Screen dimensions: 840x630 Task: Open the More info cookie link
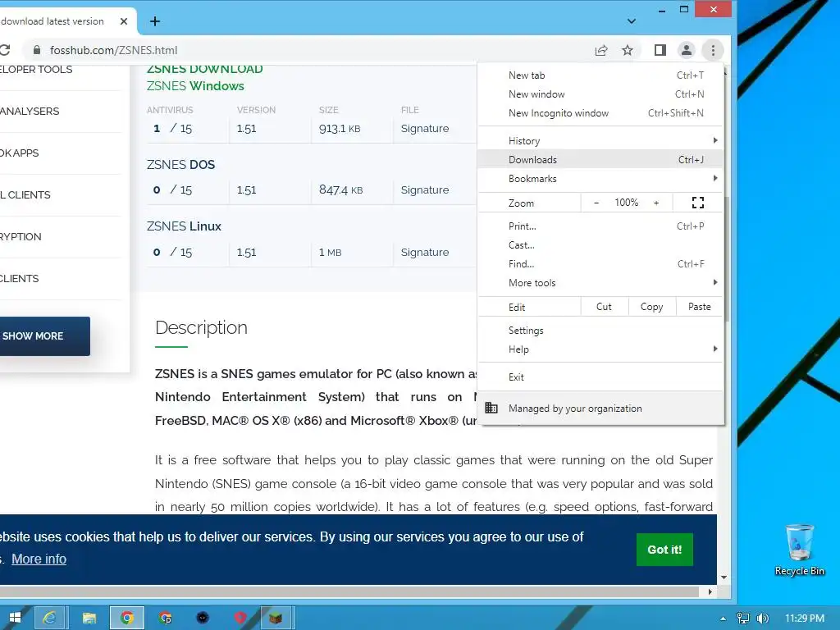pos(39,559)
